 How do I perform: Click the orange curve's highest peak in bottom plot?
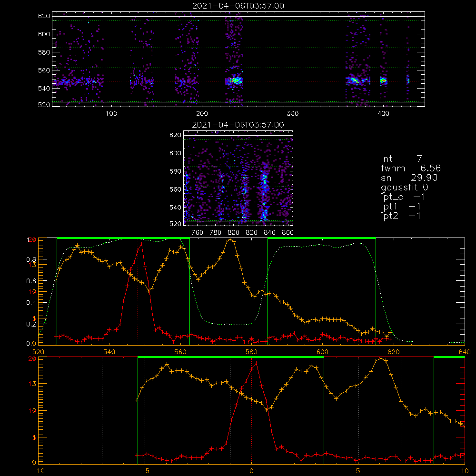click(382, 359)
